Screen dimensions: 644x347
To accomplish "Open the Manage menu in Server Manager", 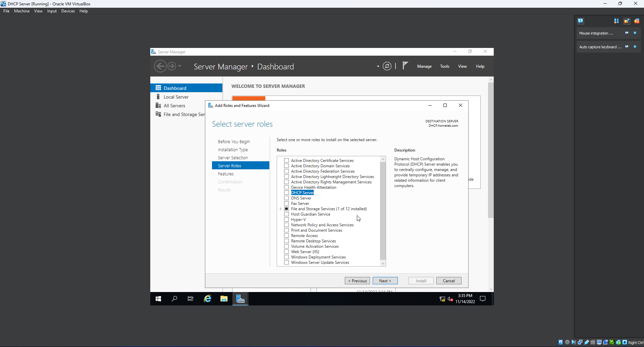I will [x=424, y=66].
